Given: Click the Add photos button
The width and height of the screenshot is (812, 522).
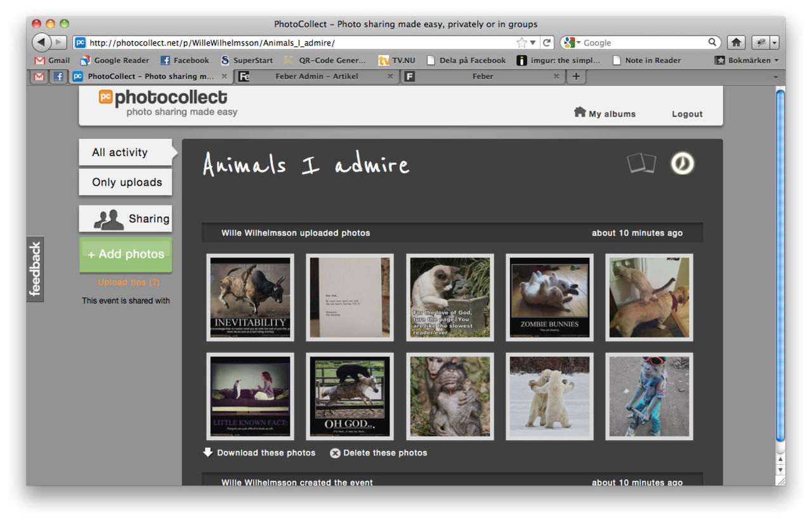Looking at the screenshot, I should click(125, 254).
